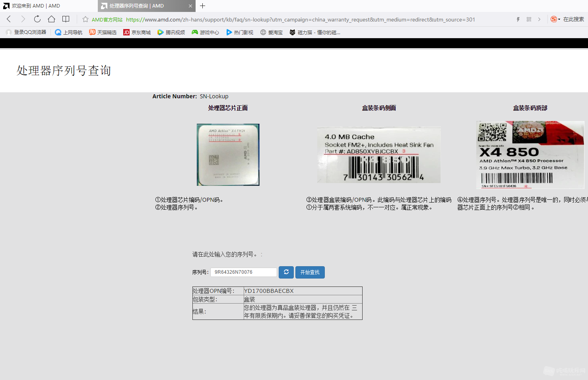Open 爱淘宝 bookmark
This screenshot has width=588, height=380.
(x=271, y=32)
